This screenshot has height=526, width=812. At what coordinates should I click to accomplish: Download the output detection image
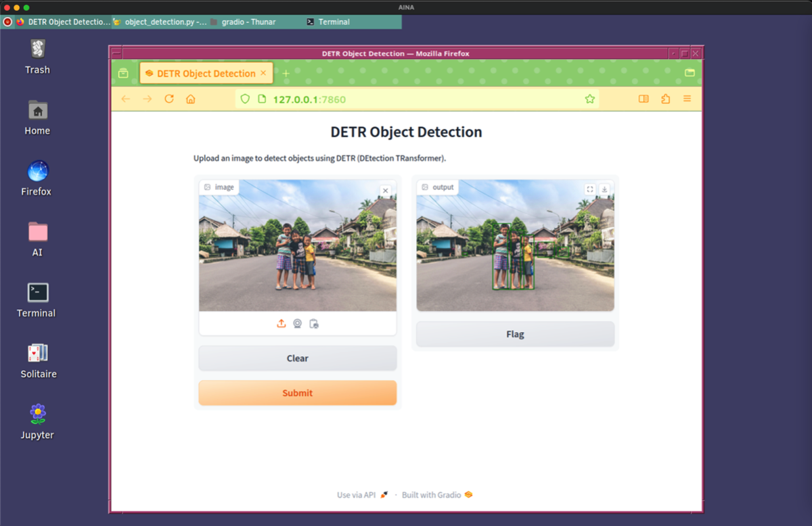pyautogui.click(x=604, y=189)
